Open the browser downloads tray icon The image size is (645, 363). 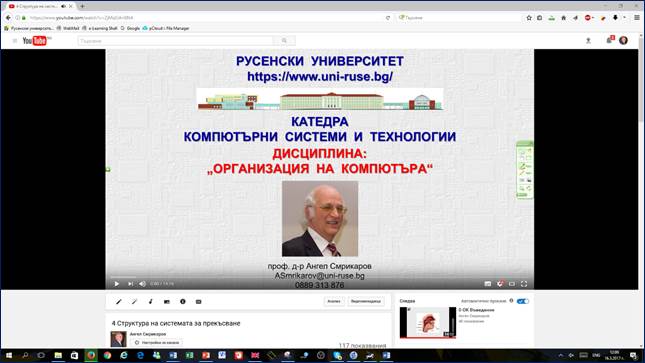tap(552, 18)
